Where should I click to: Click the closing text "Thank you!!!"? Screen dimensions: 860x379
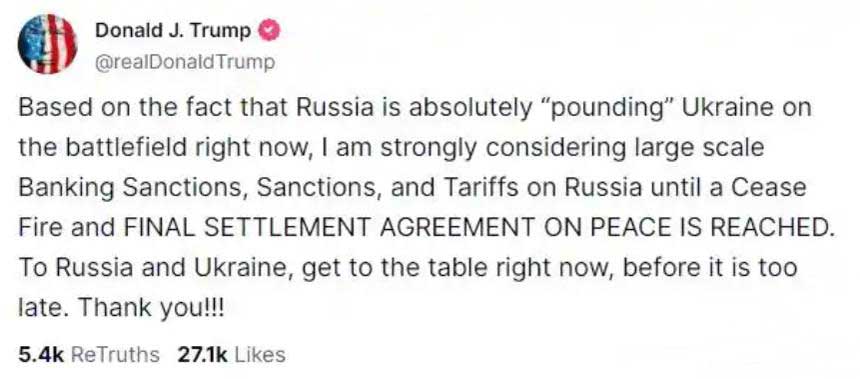pos(152,309)
